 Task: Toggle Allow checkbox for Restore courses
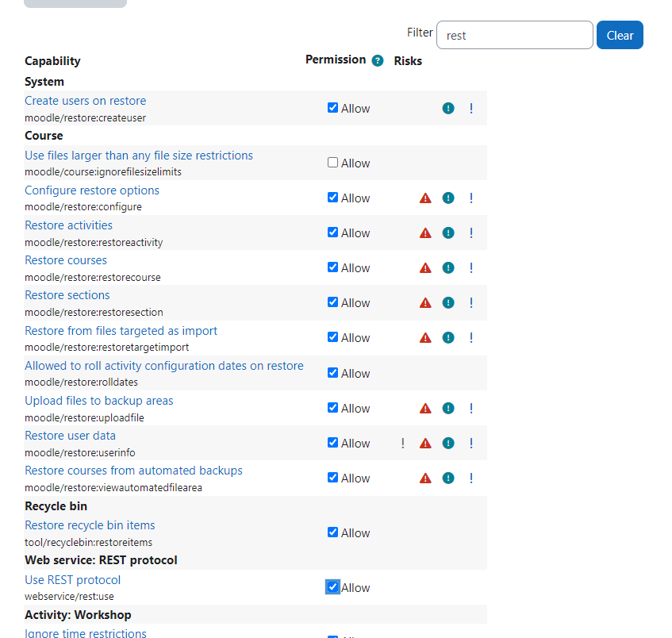[x=332, y=267]
